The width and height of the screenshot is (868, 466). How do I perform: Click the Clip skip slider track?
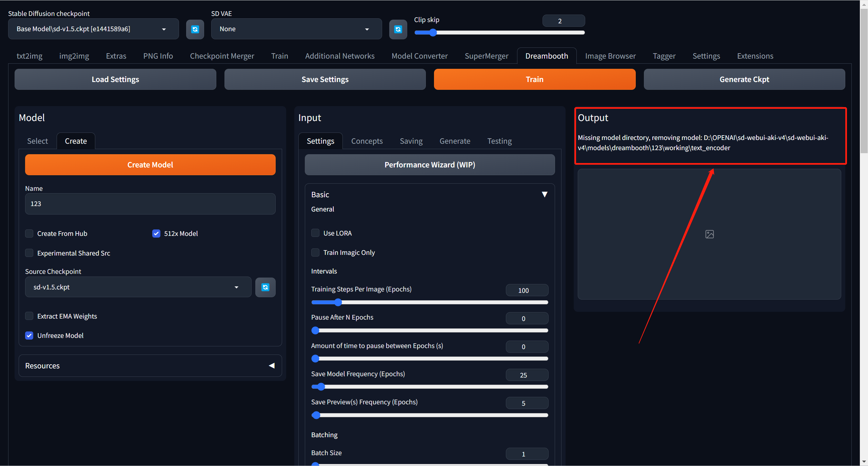pyautogui.click(x=509, y=33)
